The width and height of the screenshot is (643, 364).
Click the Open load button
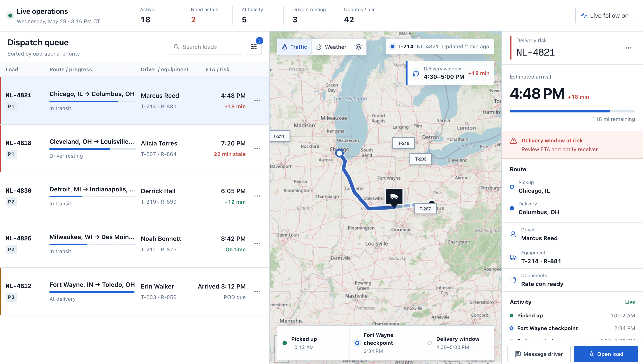click(x=606, y=354)
